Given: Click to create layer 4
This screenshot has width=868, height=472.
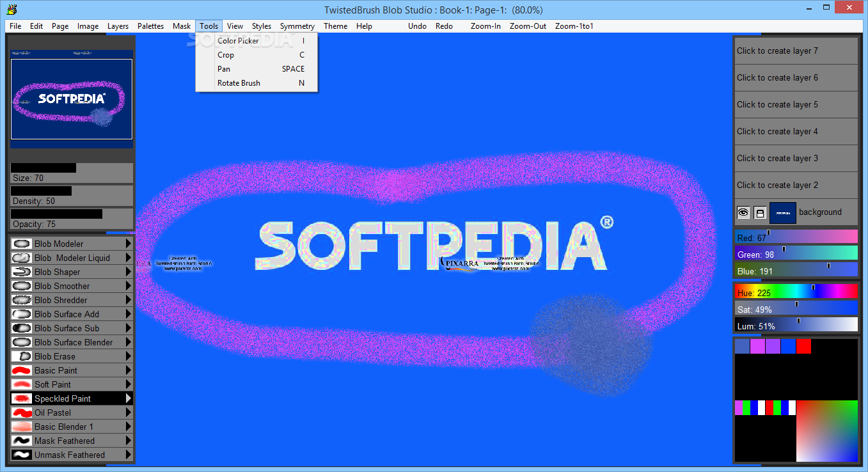Looking at the screenshot, I should point(795,131).
